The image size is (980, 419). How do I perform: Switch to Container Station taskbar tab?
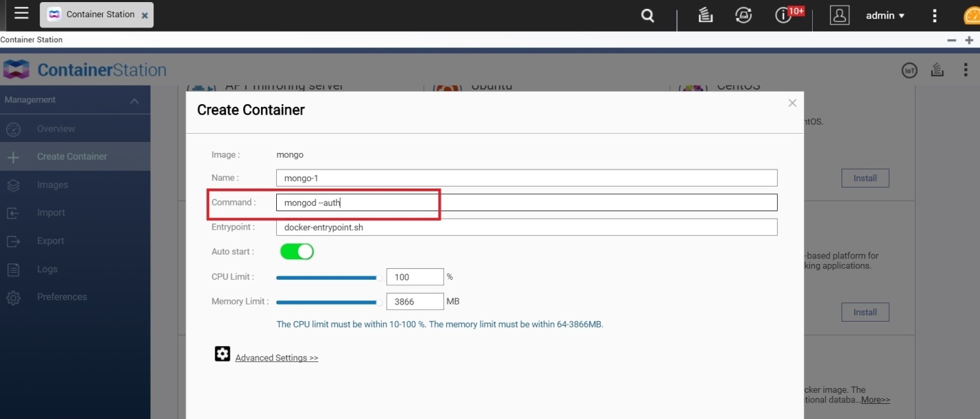(97, 14)
